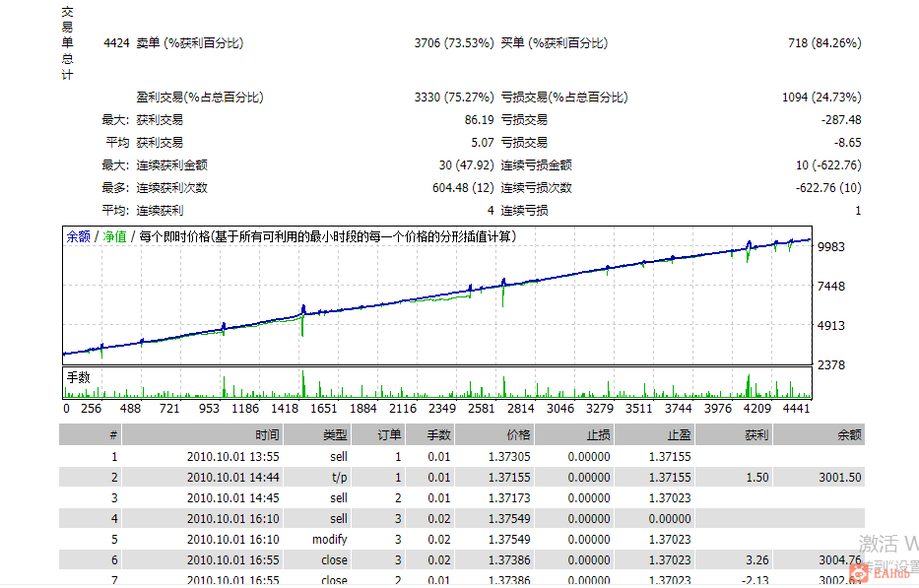Click buy orders value 718 (84.26%)
Screen dimensions: 919x588
(824, 42)
